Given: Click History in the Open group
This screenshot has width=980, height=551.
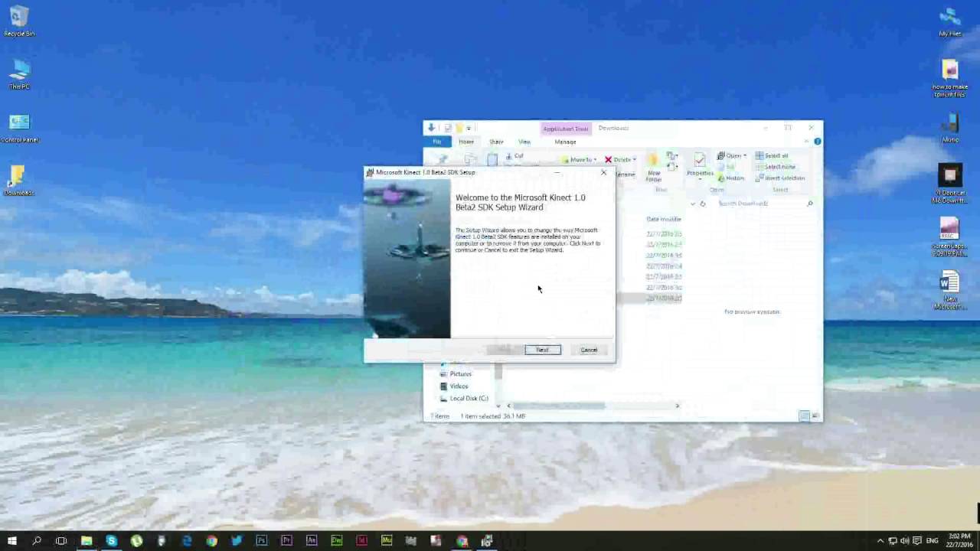Looking at the screenshot, I should (731, 178).
